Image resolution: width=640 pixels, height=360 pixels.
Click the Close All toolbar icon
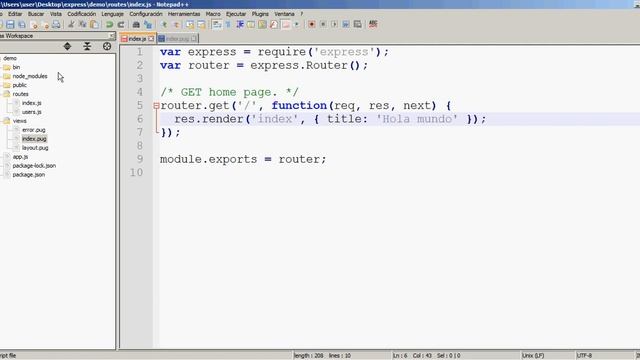(x=46, y=24)
